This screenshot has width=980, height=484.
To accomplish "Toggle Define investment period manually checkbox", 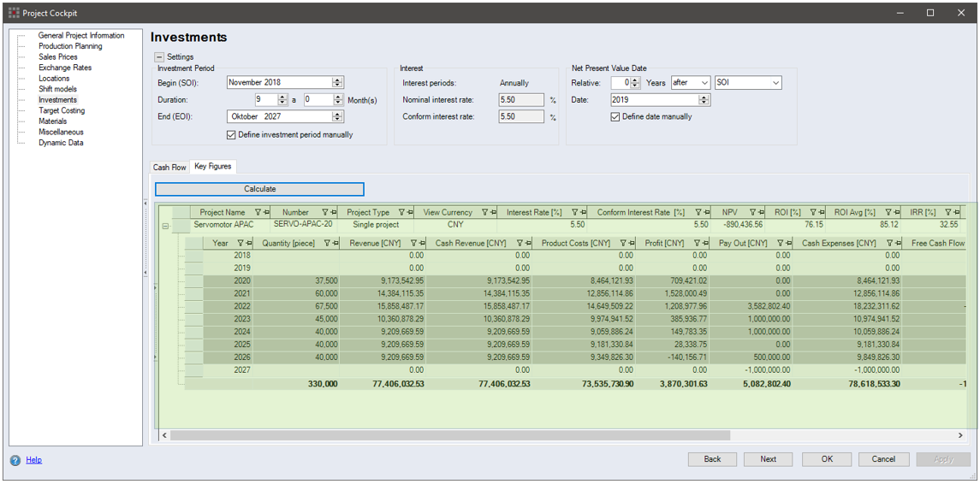I will tap(231, 134).
